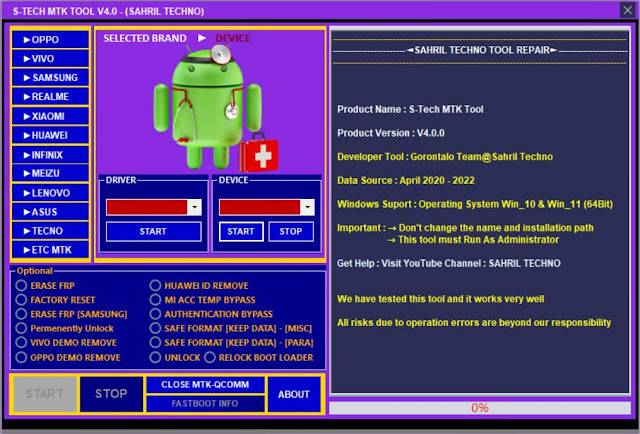
Task: Click the Product Name : S-Tech MTK Tool line
Action: pyautogui.click(x=410, y=109)
